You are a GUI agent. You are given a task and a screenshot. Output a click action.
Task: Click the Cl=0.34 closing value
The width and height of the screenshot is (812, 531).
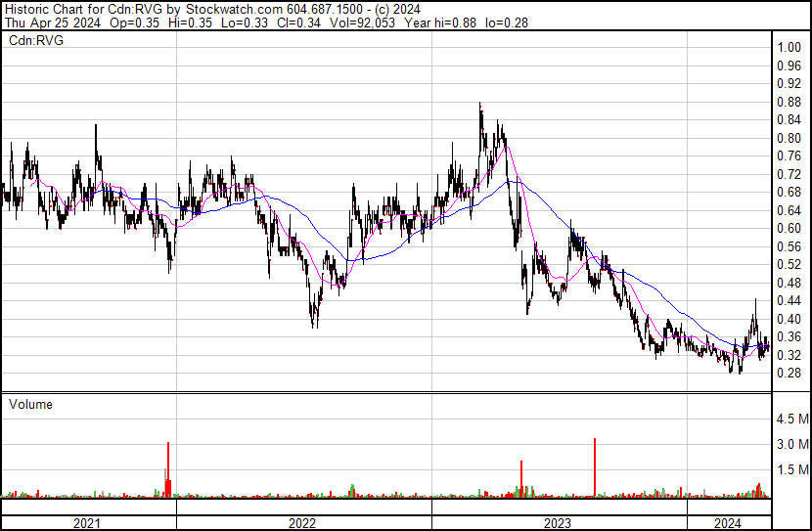click(299, 22)
